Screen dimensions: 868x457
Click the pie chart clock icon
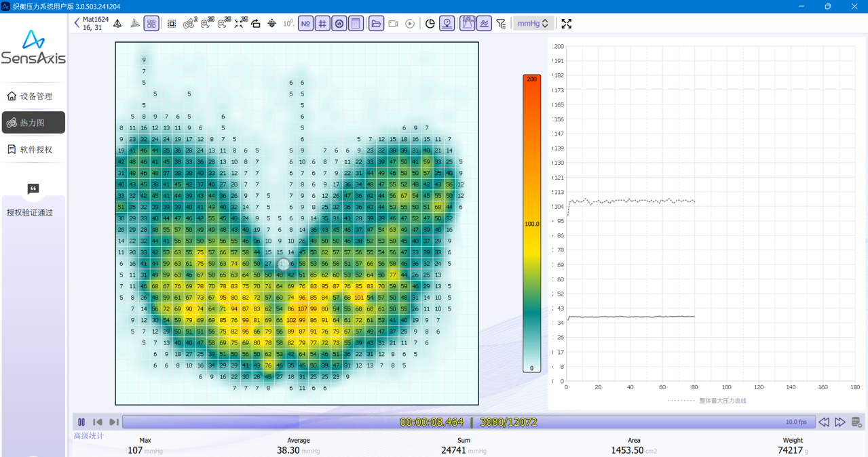click(x=430, y=24)
